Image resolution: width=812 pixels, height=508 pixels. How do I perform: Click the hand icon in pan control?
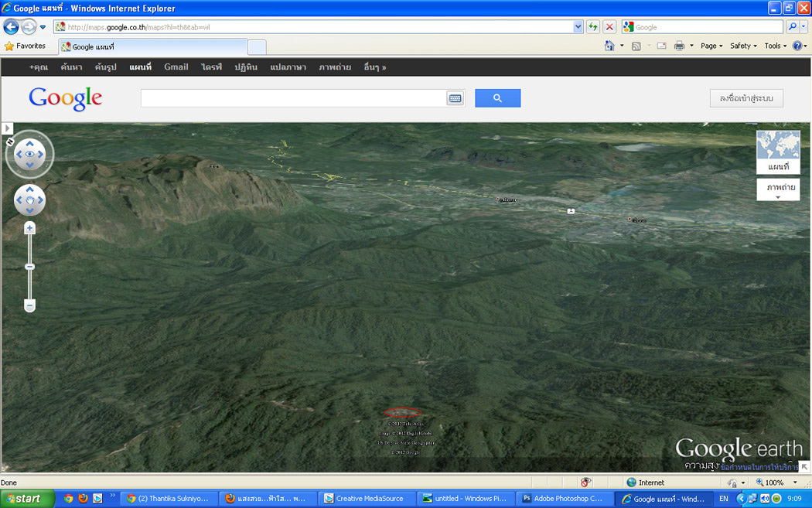[x=30, y=201]
